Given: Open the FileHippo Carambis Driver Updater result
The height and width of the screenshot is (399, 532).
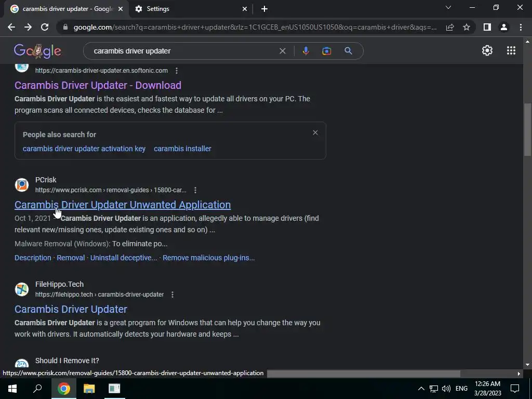Looking at the screenshot, I should tap(71, 309).
